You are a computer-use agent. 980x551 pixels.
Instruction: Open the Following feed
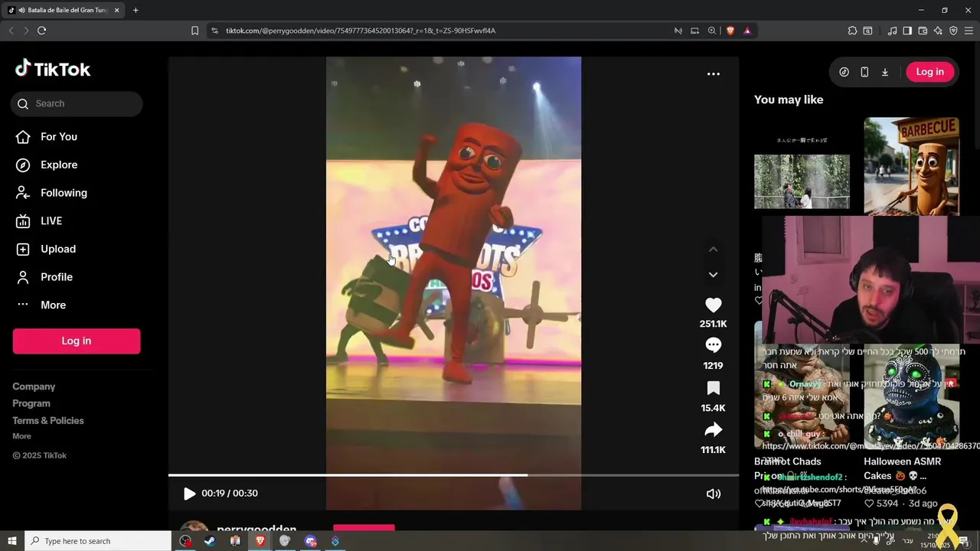pos(51,193)
